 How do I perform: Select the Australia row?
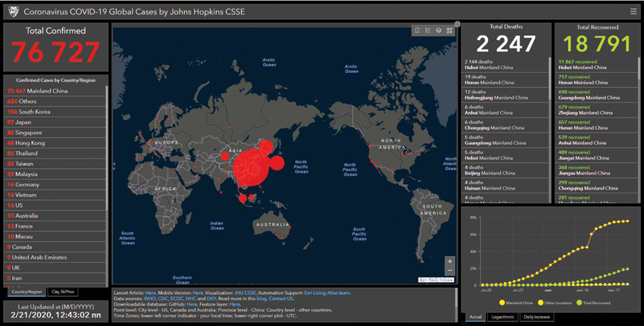pyautogui.click(x=55, y=216)
